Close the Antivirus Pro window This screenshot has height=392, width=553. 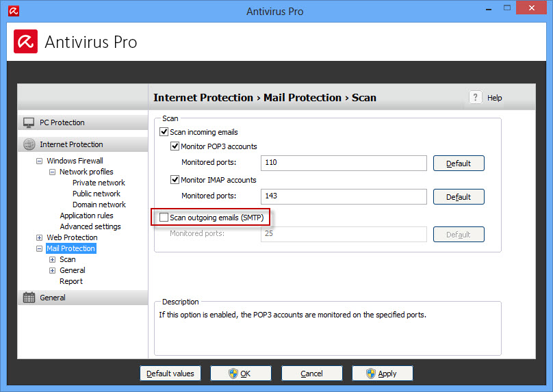click(532, 8)
